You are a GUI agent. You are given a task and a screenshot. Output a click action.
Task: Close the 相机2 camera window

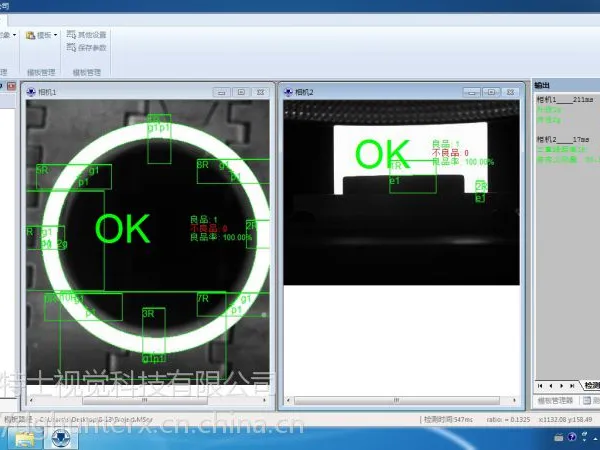click(510, 92)
